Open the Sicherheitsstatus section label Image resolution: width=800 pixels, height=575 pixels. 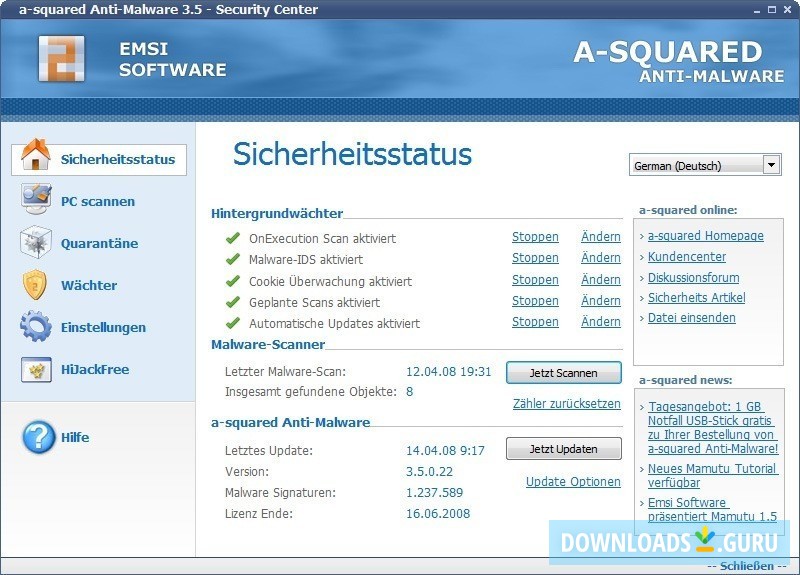(x=118, y=159)
